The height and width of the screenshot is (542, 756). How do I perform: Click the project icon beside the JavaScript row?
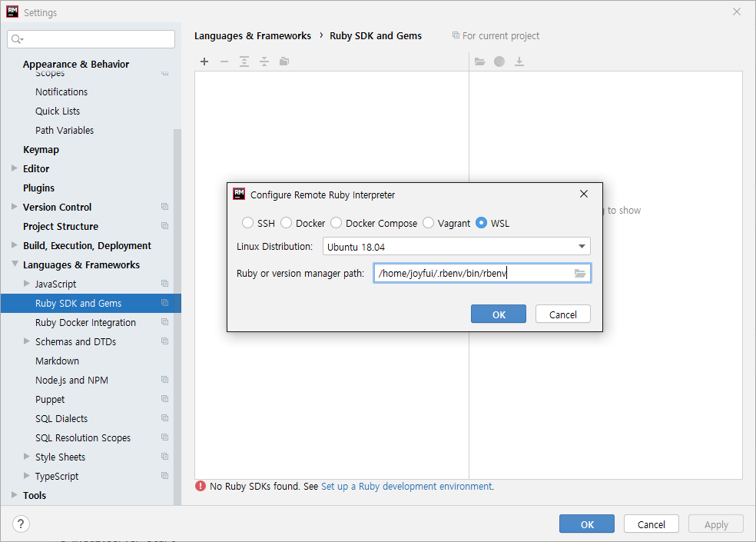pos(165,284)
